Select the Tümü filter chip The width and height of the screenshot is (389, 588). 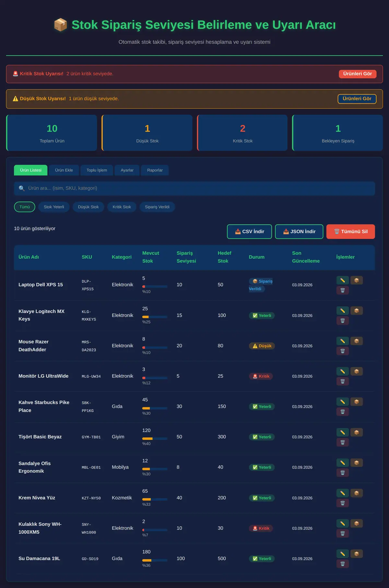click(25, 207)
